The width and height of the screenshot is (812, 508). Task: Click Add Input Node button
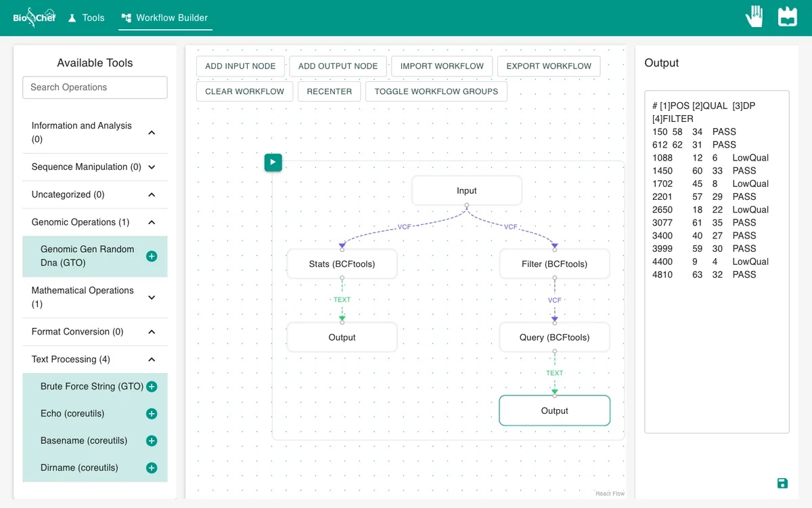click(x=240, y=66)
